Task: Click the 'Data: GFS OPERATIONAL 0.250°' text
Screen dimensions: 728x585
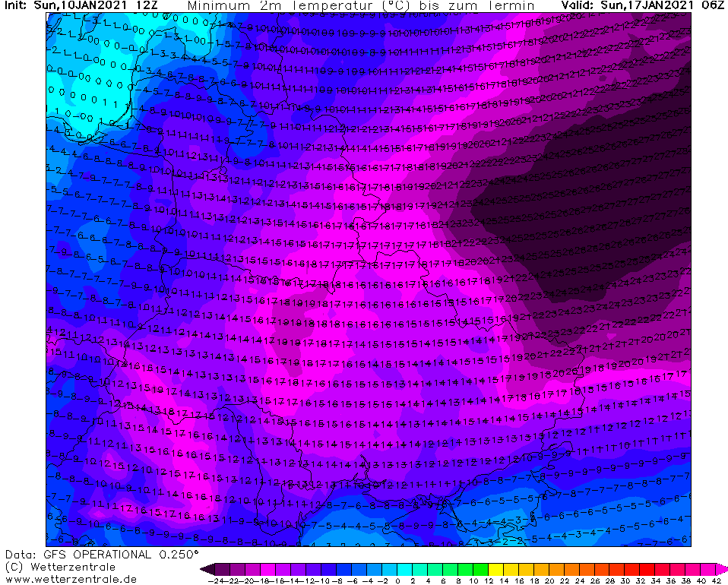Action: [102, 555]
